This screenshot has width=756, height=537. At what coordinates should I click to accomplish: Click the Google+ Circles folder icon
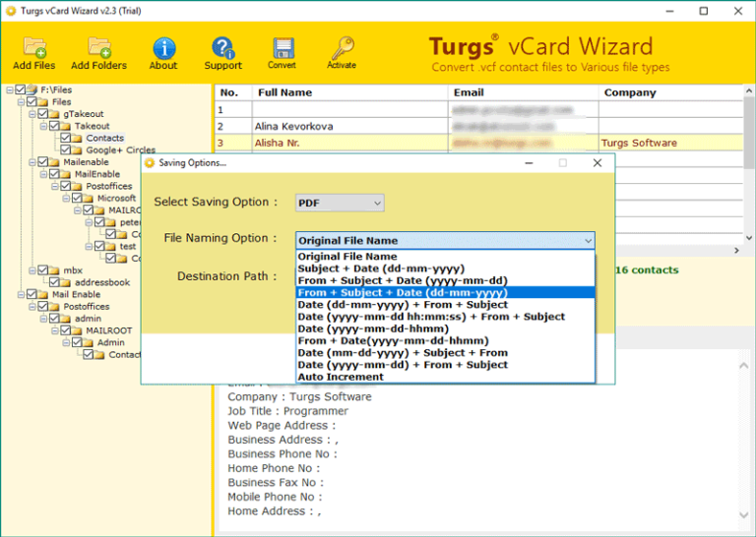(77, 150)
